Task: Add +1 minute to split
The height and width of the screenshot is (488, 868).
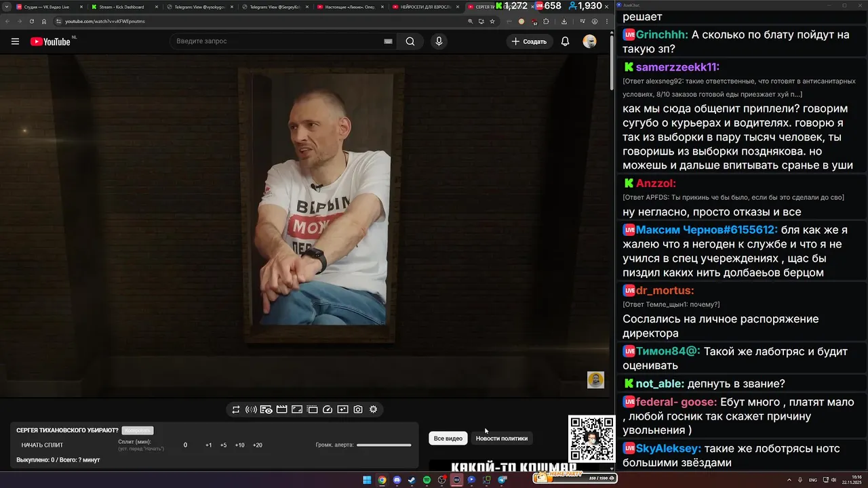Action: click(208, 445)
